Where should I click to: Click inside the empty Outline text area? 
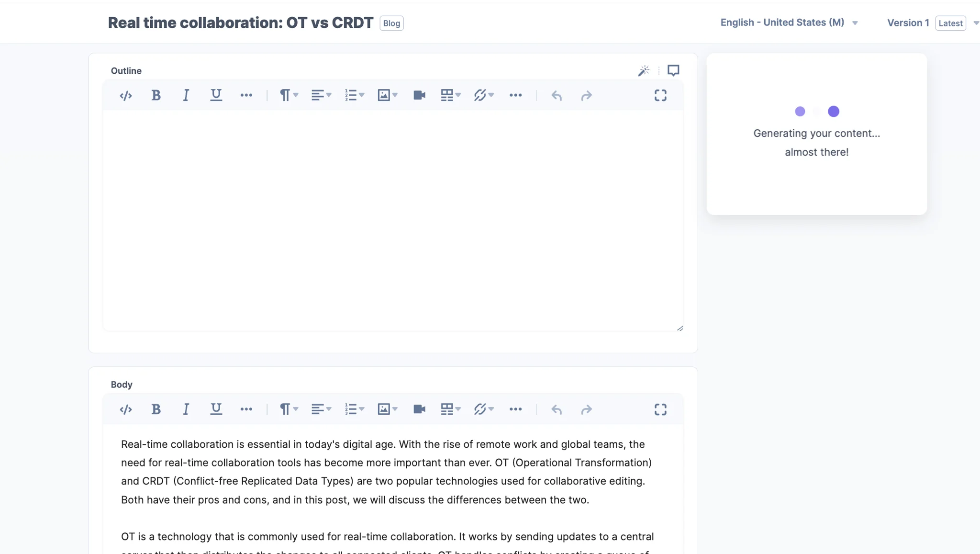(x=393, y=220)
